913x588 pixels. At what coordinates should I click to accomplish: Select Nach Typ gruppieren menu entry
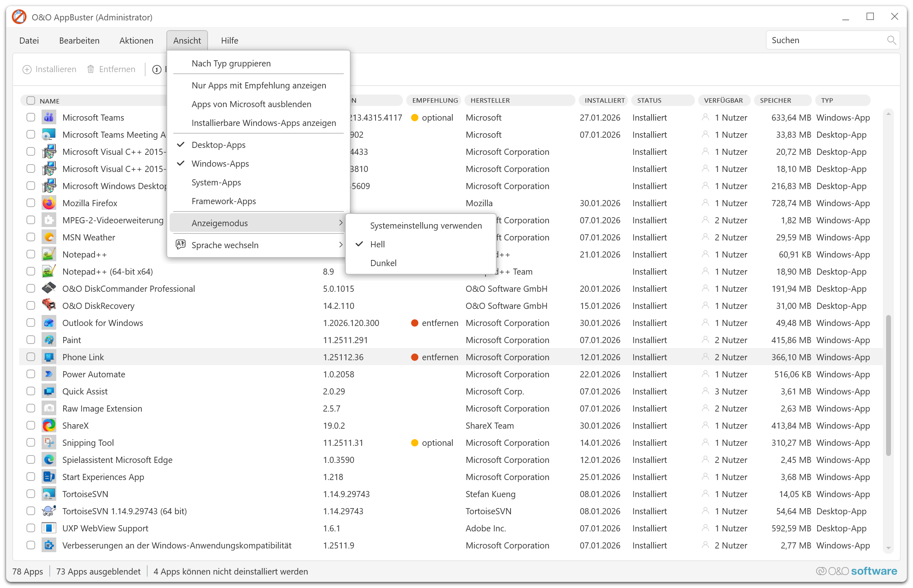point(231,64)
